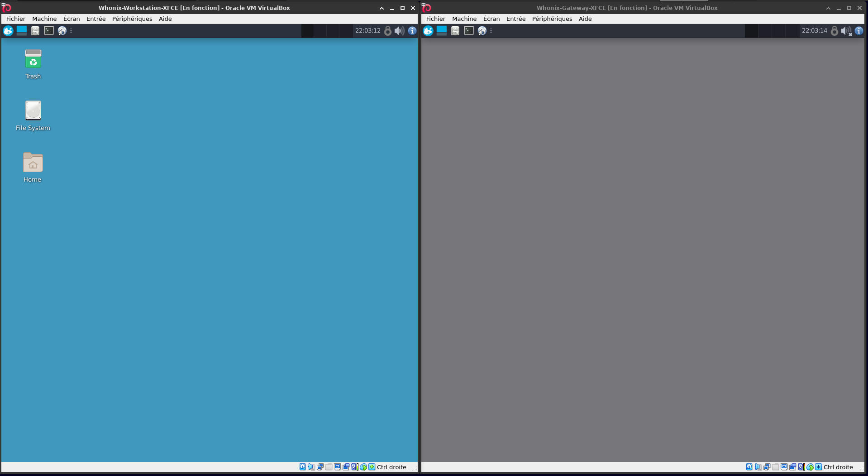Viewport: 868px width, 476px height.
Task: Open Aide menu in Gateway window
Action: pyautogui.click(x=585, y=19)
